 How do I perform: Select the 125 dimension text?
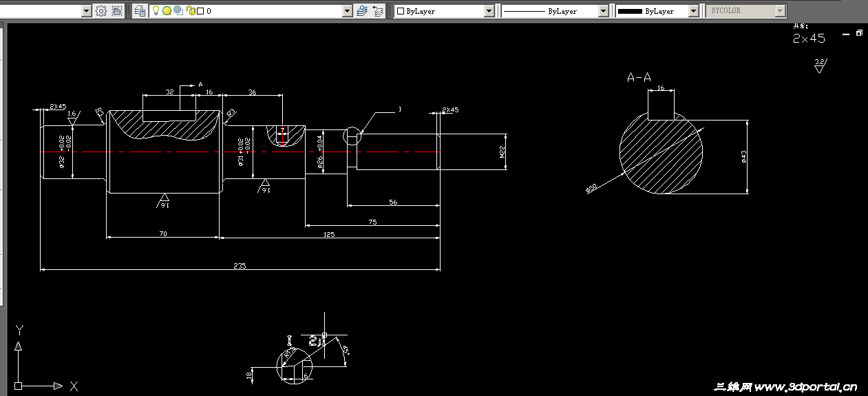[329, 235]
